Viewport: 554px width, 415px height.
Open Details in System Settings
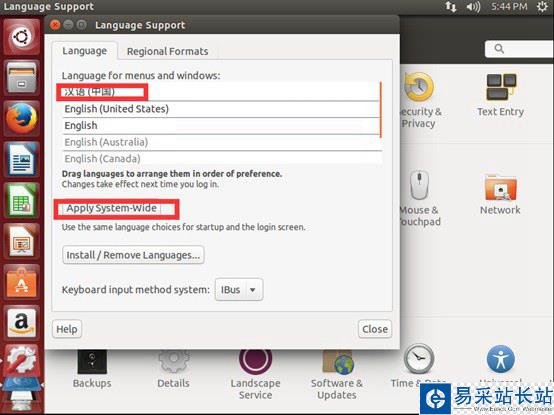[x=173, y=369]
